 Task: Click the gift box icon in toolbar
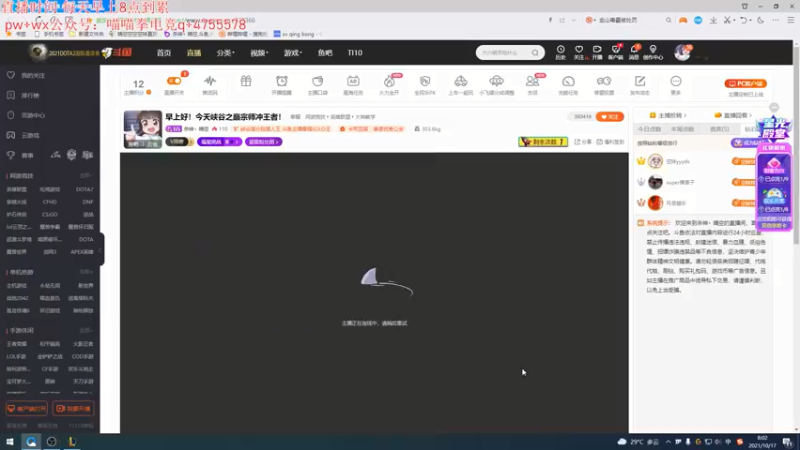(x=246, y=81)
